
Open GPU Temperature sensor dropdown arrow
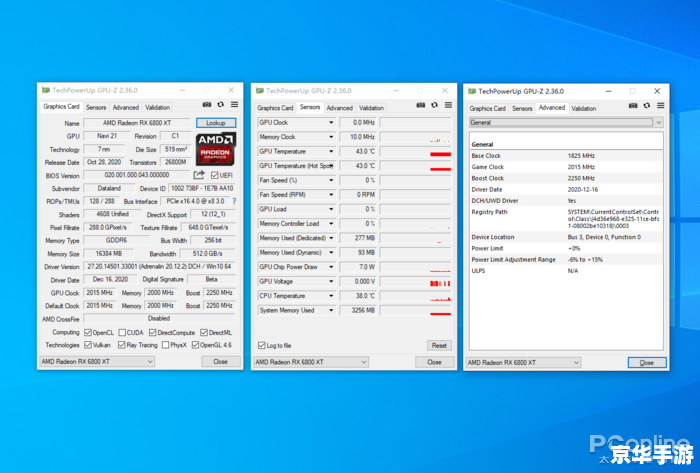331,151
